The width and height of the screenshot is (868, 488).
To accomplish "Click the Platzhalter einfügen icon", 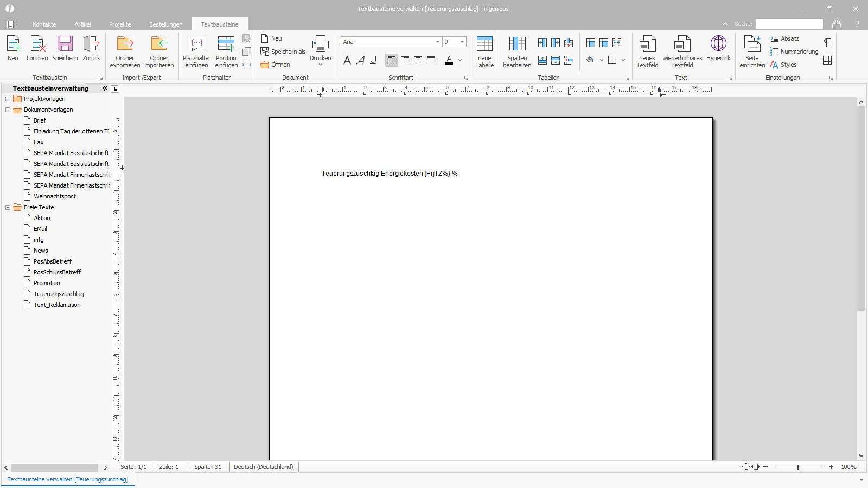I will tap(196, 44).
